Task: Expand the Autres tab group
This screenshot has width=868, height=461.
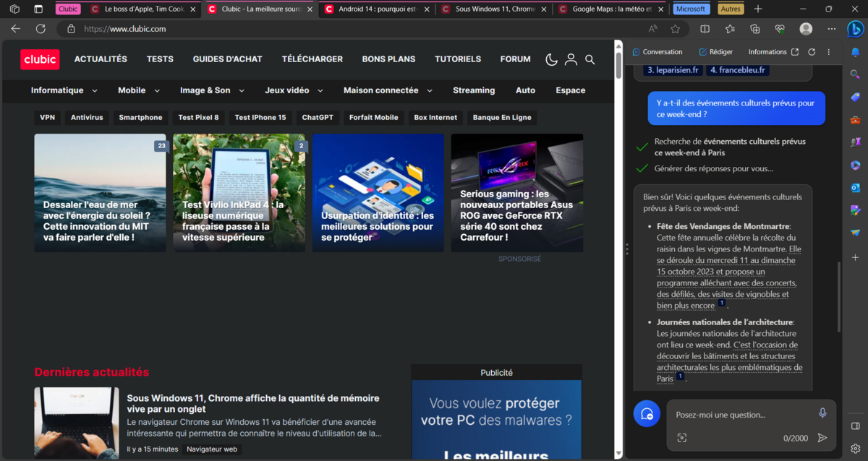Action: (731, 9)
